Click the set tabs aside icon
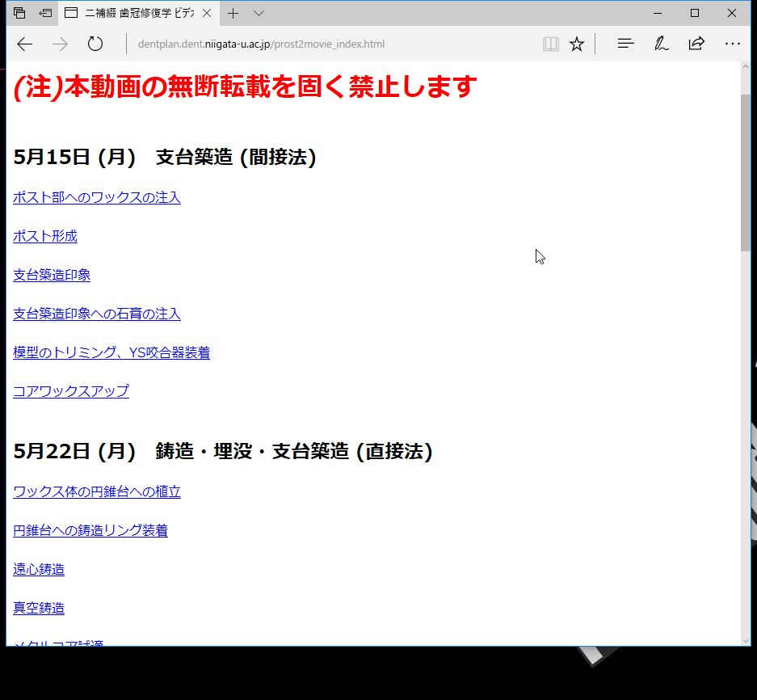The width and height of the screenshot is (757, 700). [46, 13]
